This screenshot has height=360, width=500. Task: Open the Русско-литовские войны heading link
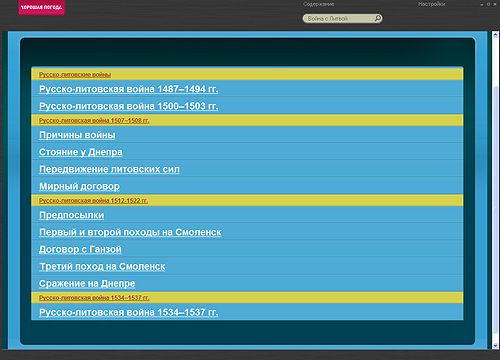tap(75, 75)
